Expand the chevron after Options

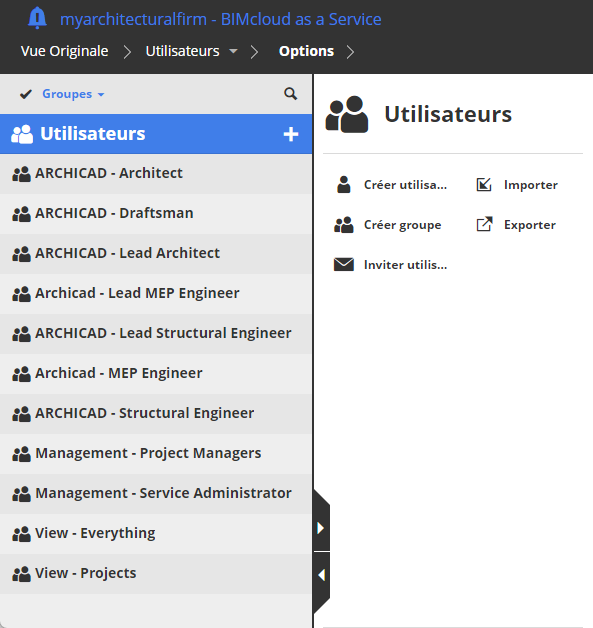350,52
